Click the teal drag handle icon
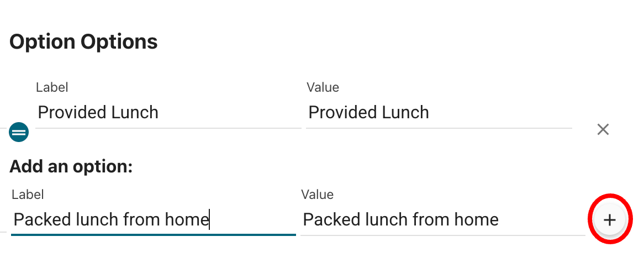This screenshot has width=644, height=273. 19,132
